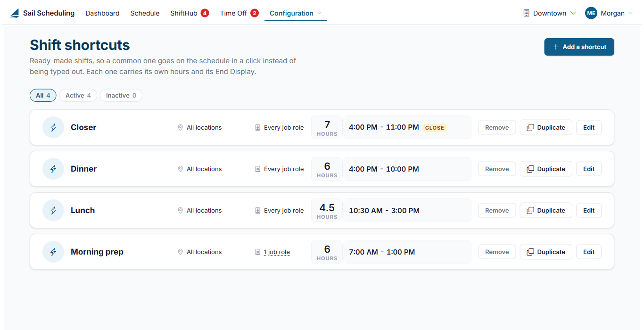Click the location pin icon in Morning prep row
This screenshot has width=644, height=330.
click(x=180, y=252)
